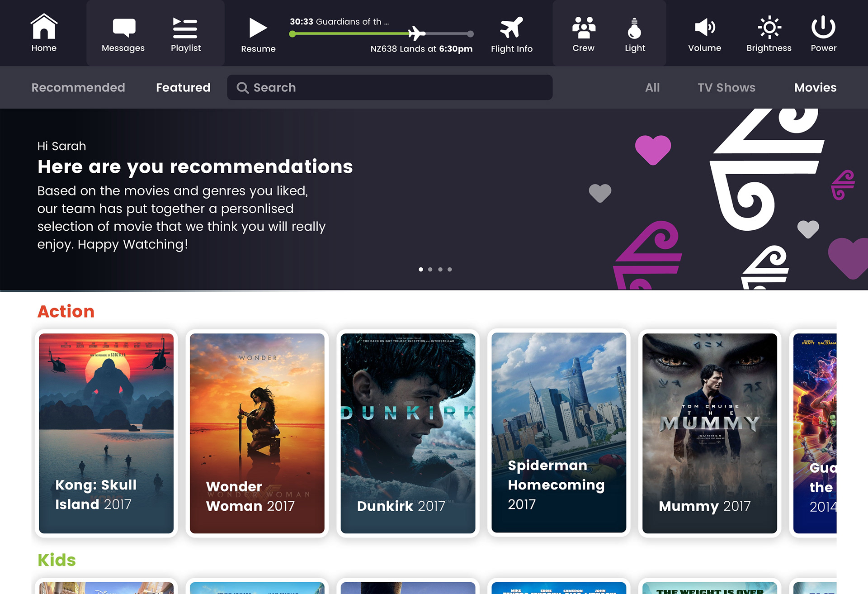Image resolution: width=868 pixels, height=594 pixels.
Task: Open Spiderman Homecoming 2017 poster
Action: pos(559,433)
